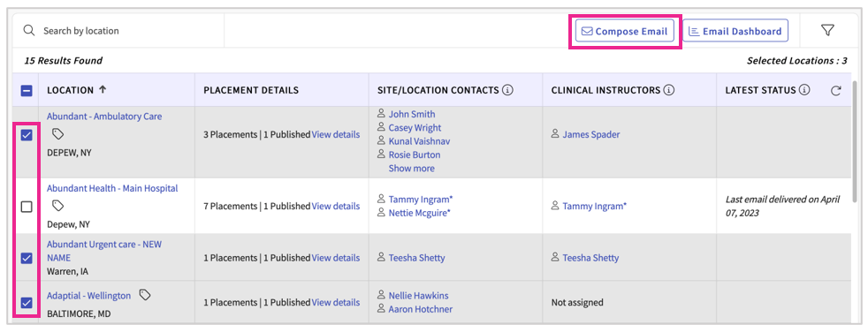Click the BALTIMORE, MD text
The image size is (868, 332).
(79, 314)
